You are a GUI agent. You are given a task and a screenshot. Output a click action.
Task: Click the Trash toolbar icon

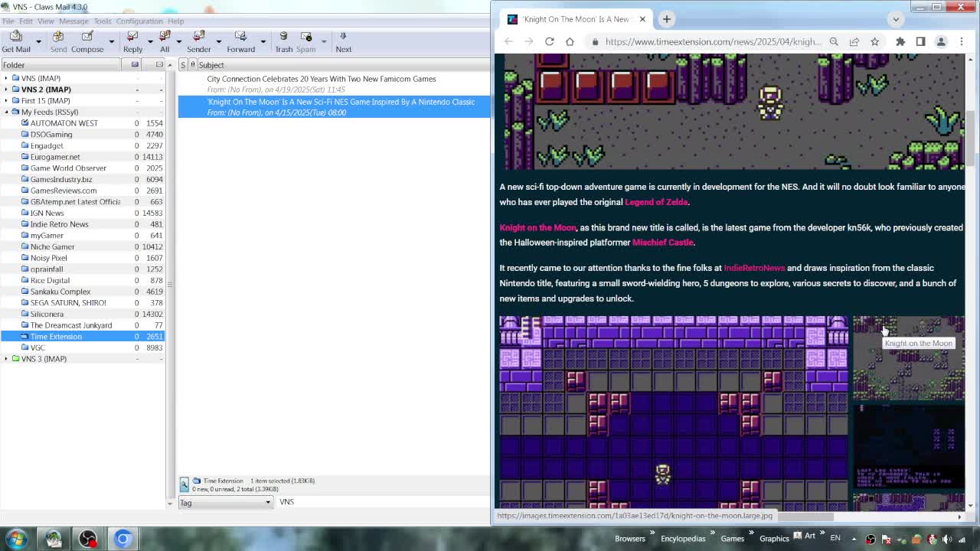283,37
